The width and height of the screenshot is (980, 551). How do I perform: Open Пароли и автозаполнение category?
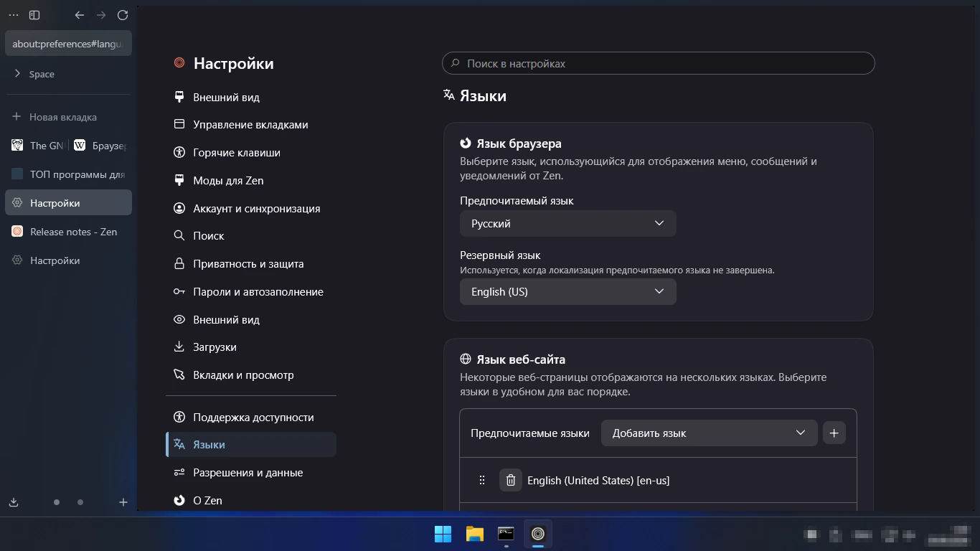(251, 292)
